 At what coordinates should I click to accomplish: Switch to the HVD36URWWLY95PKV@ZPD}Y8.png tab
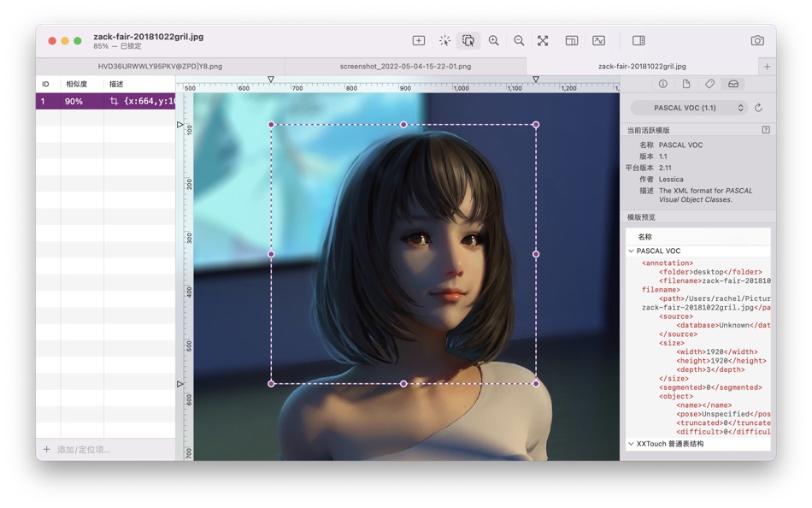pyautogui.click(x=160, y=66)
